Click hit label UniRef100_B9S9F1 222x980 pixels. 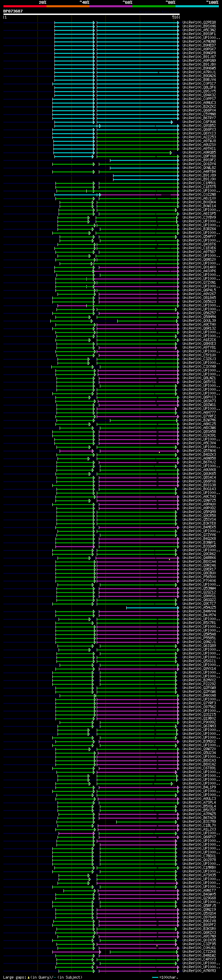tap(199, 34)
